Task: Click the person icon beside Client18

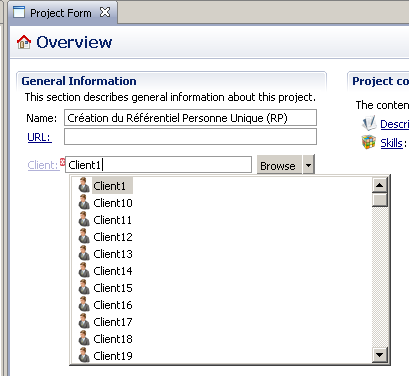Action: [84, 338]
